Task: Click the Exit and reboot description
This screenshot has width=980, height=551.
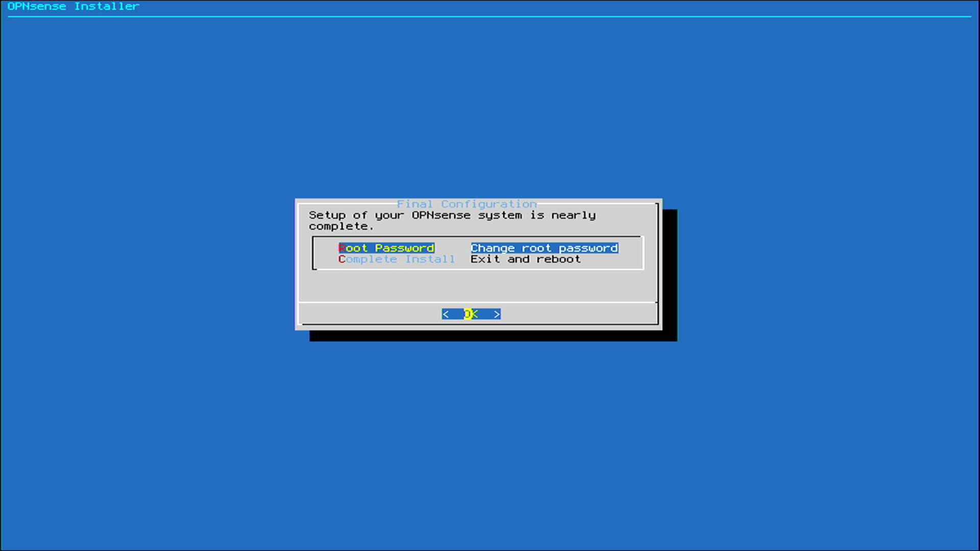Action: coord(525,259)
